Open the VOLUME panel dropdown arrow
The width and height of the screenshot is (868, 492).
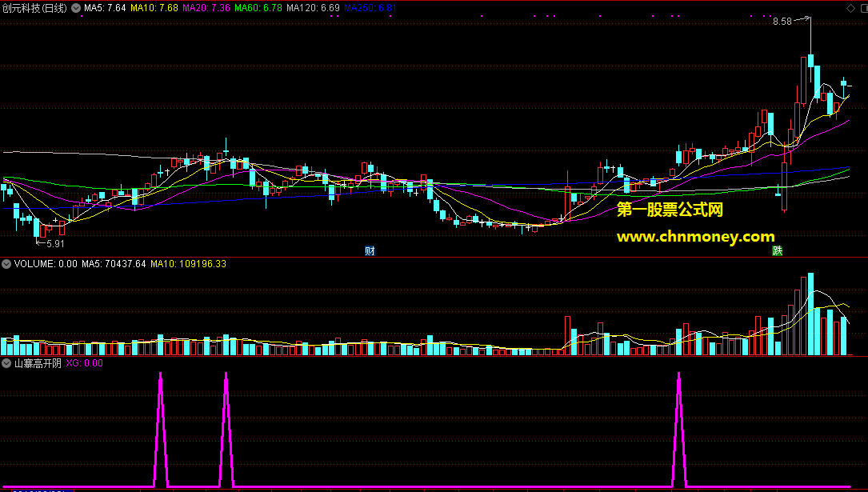tap(6, 264)
